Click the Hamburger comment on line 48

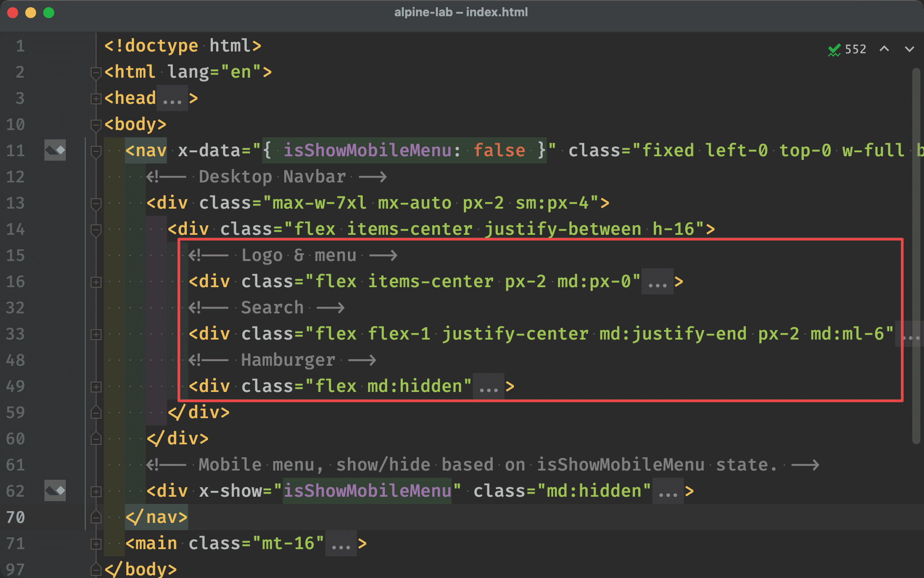(x=282, y=360)
